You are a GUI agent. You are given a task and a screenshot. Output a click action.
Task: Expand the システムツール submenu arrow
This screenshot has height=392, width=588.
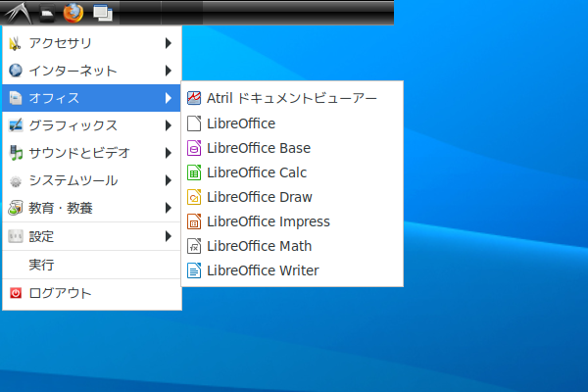(x=169, y=180)
